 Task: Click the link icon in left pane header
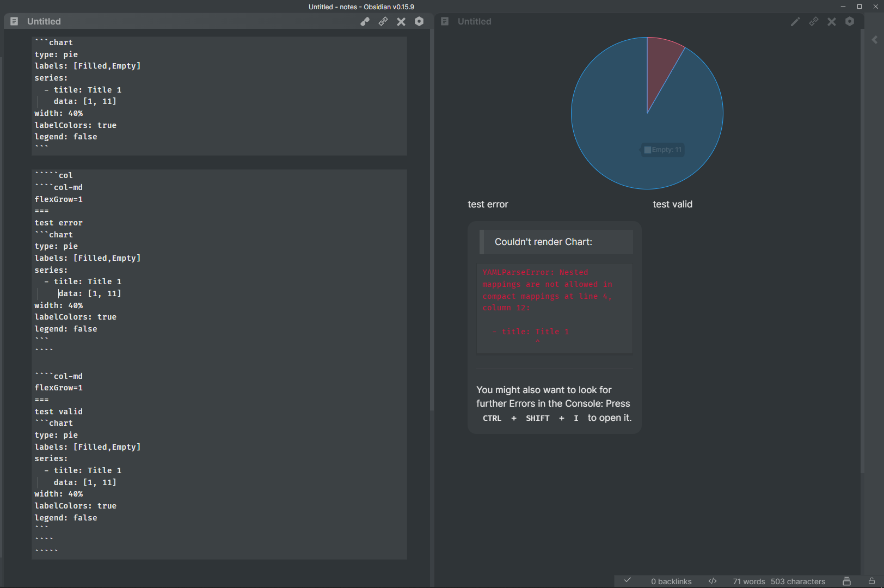(383, 21)
